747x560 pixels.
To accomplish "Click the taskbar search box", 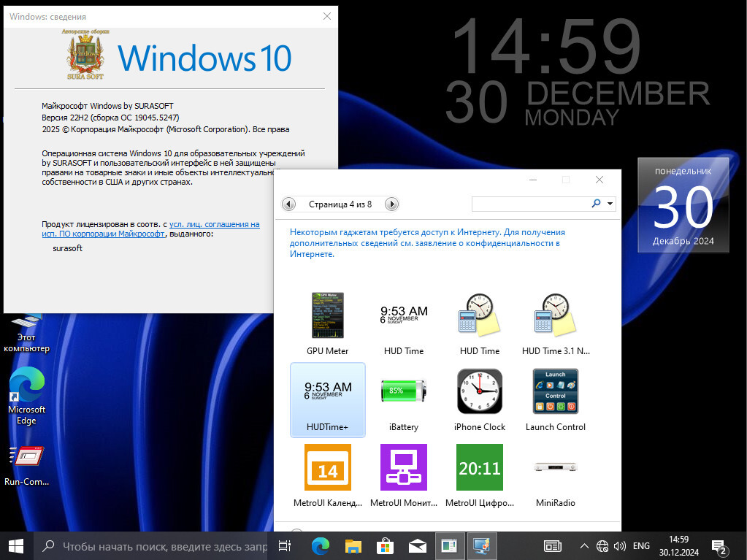I will 150,546.
